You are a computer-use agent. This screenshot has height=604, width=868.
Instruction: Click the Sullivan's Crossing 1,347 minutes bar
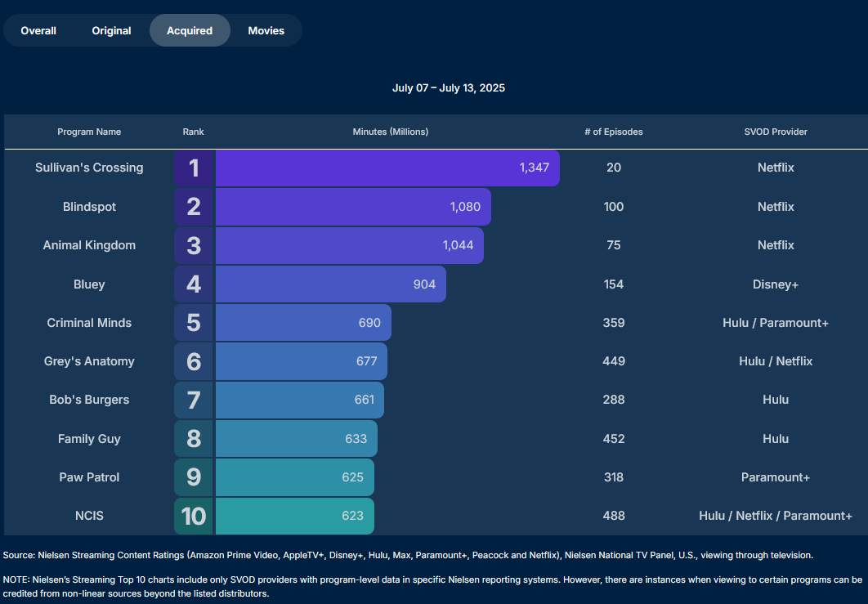(387, 168)
